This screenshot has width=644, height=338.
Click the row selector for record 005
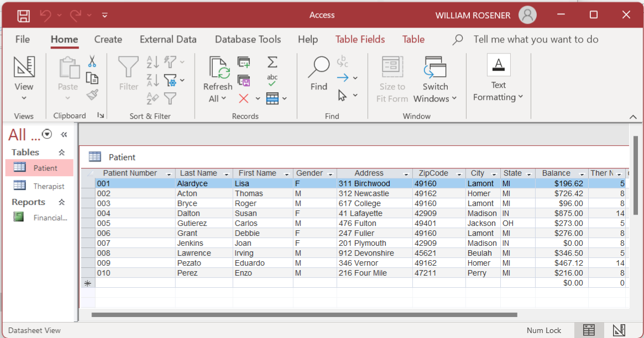(88, 224)
